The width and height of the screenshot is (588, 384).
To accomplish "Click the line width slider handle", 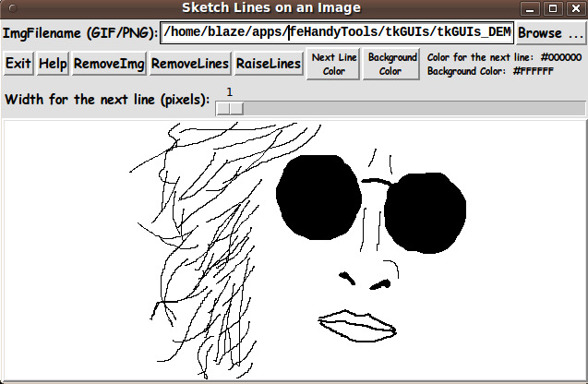I will click(230, 109).
